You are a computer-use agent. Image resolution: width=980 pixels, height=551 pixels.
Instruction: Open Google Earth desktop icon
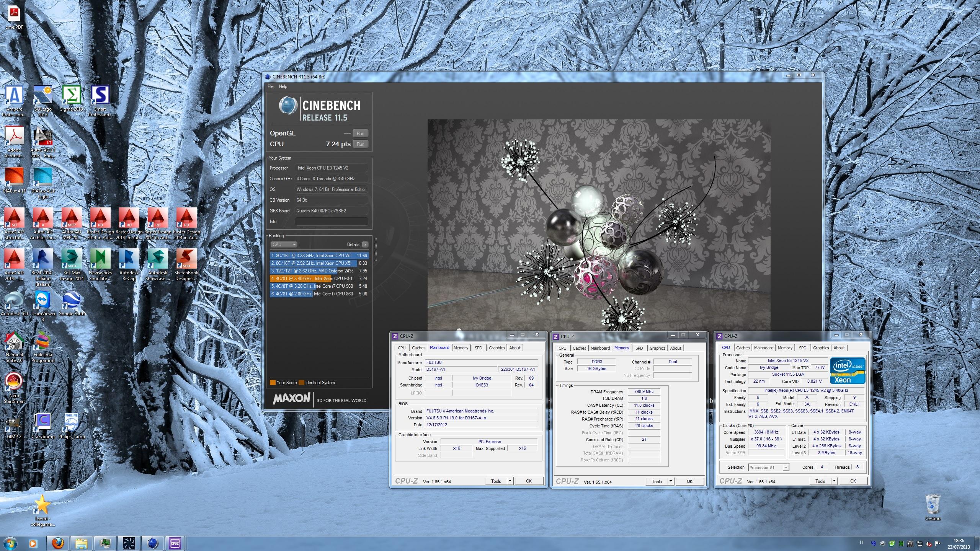[72, 303]
